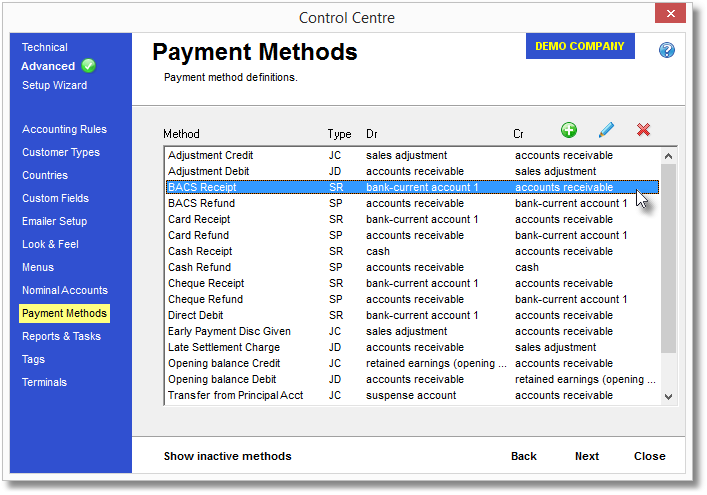Select the Cheque Receipt row

(x=413, y=284)
